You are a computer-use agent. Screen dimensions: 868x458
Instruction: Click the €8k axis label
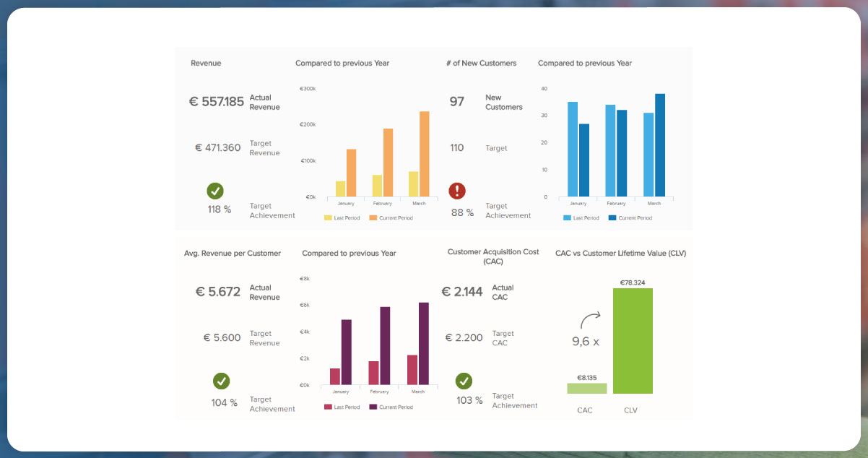coord(305,278)
